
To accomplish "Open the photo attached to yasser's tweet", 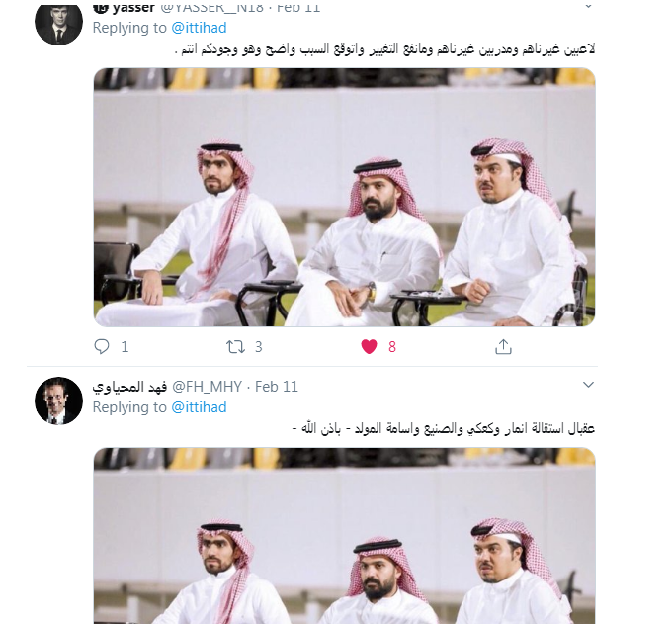I will point(344,197).
